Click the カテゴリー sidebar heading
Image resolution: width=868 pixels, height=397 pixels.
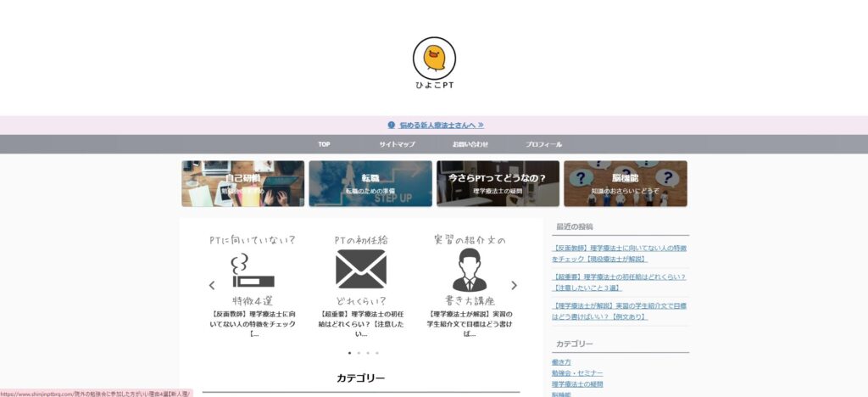click(x=575, y=344)
